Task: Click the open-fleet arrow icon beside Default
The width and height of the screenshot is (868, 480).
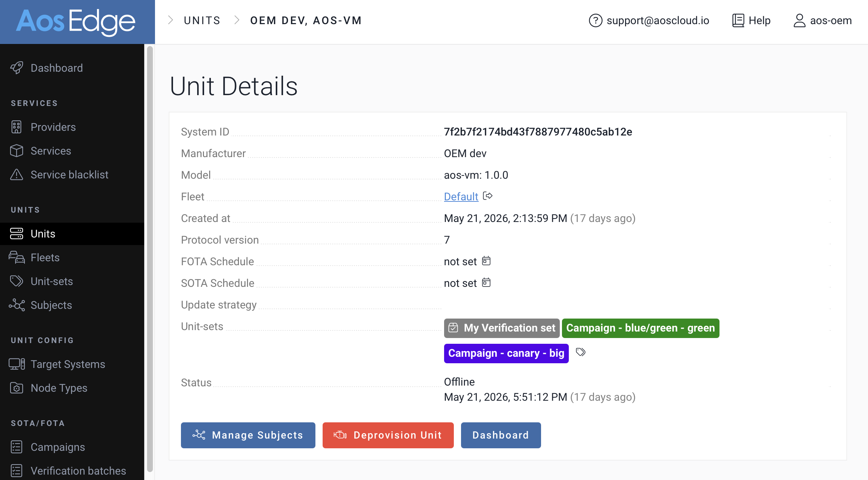Action: (488, 196)
